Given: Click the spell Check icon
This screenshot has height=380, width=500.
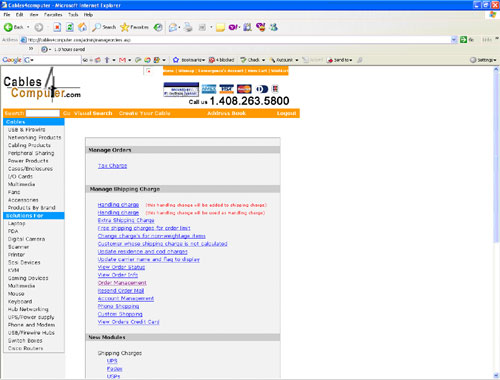Looking at the screenshot, I should pyautogui.click(x=244, y=60).
